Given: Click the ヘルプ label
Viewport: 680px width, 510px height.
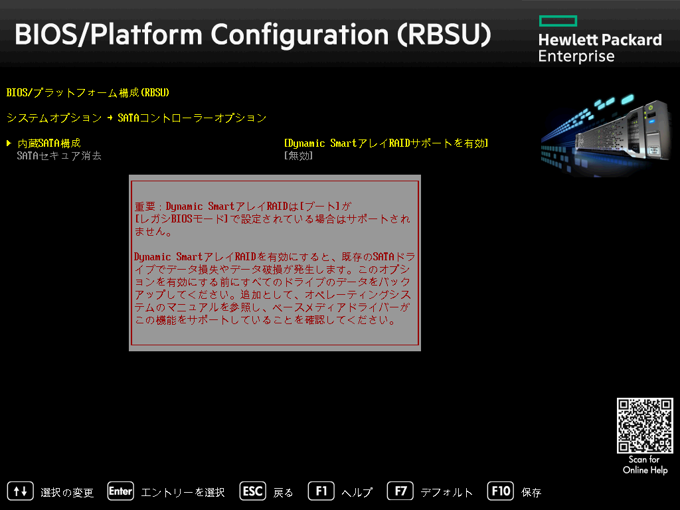Looking at the screenshot, I should (x=357, y=493).
